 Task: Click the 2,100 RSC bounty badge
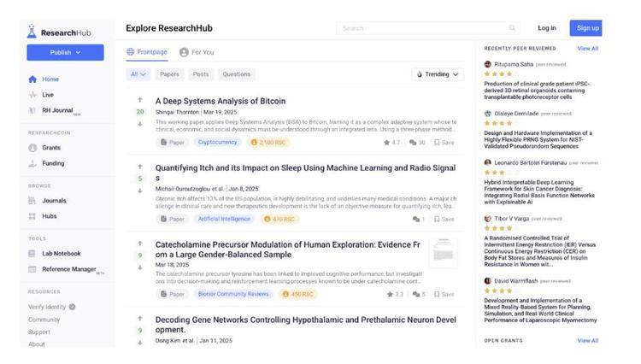point(268,143)
